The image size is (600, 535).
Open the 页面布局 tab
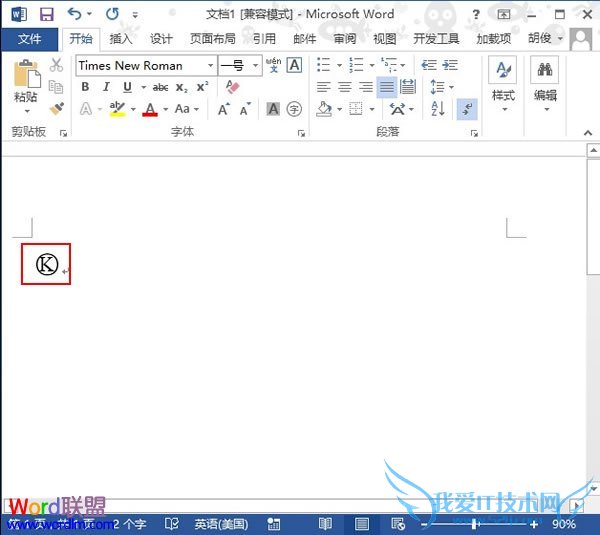[x=212, y=39]
